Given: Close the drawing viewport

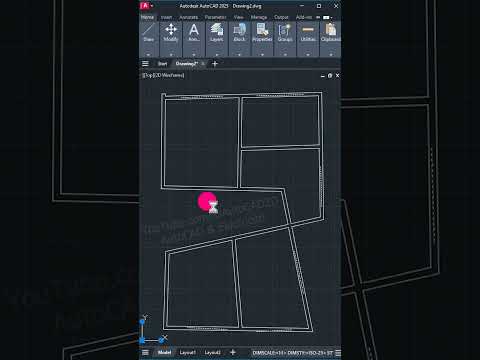Looking at the screenshot, I should 337,76.
